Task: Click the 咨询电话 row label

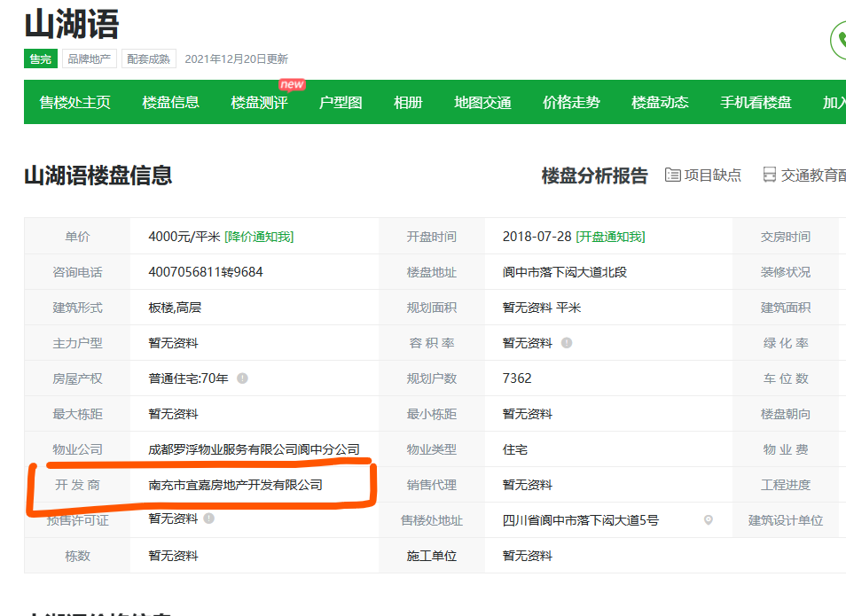Action: pos(77,272)
